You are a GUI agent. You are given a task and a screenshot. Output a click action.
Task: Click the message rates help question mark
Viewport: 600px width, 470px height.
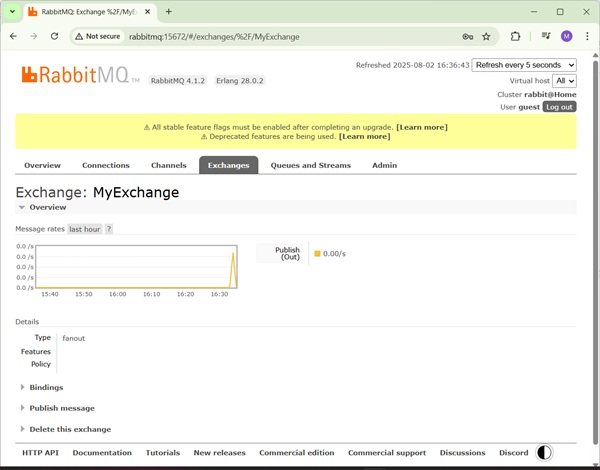[109, 229]
